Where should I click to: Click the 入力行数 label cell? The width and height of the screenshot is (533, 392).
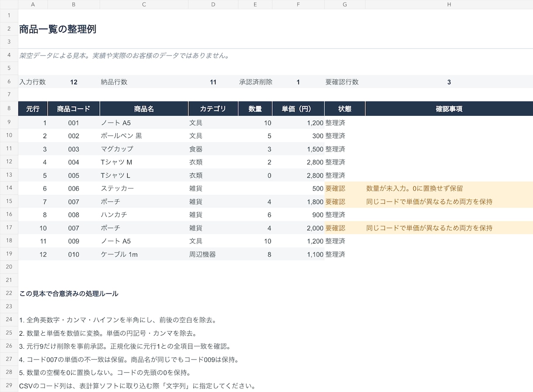pos(33,82)
